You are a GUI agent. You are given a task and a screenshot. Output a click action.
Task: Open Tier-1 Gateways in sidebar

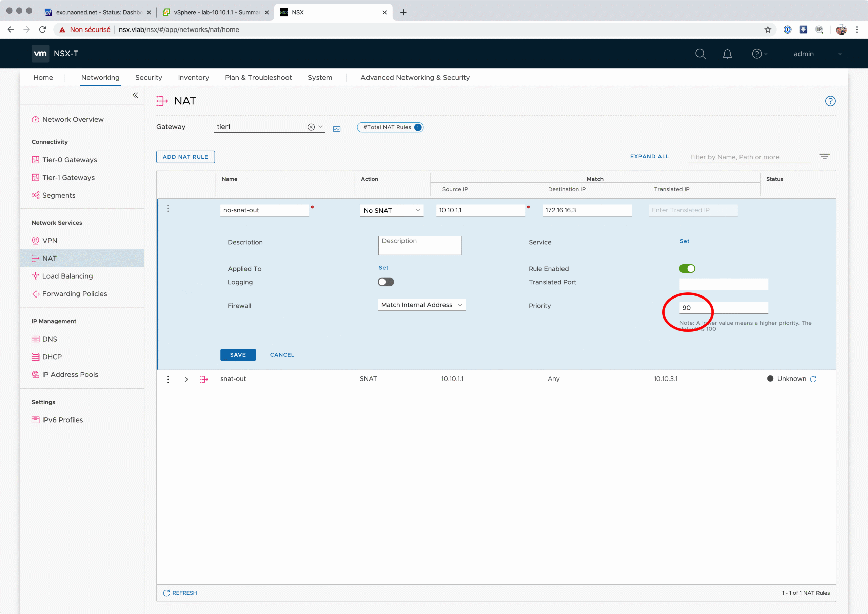[68, 177]
